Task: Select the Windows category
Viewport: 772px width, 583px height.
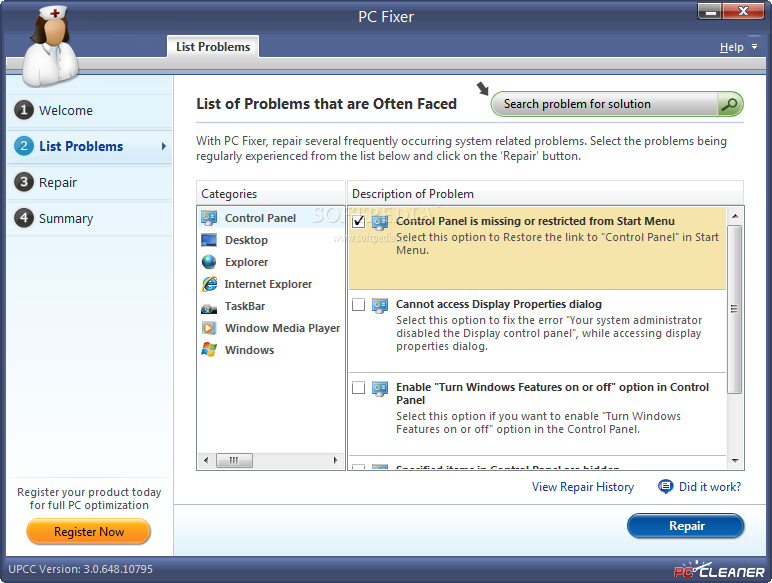Action: 271,350
